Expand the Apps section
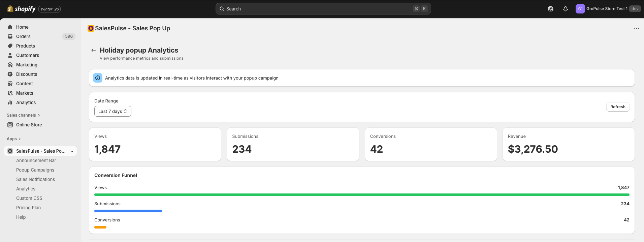Image resolution: width=644 pixels, height=242 pixels. click(x=14, y=139)
